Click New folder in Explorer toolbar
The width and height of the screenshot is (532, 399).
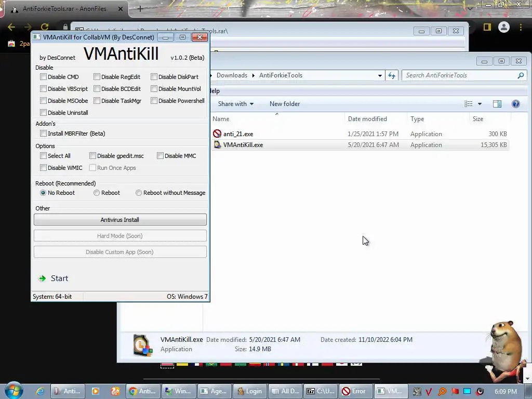pyautogui.click(x=285, y=104)
